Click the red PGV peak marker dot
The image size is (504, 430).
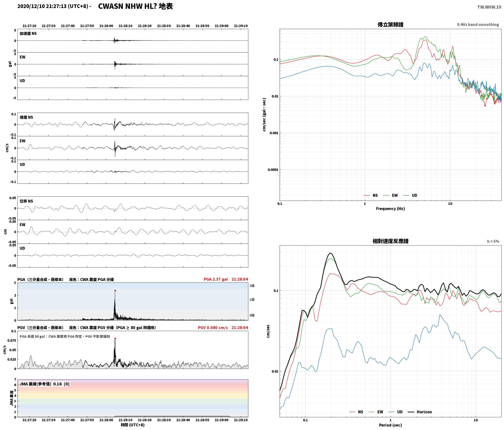pos(115,339)
